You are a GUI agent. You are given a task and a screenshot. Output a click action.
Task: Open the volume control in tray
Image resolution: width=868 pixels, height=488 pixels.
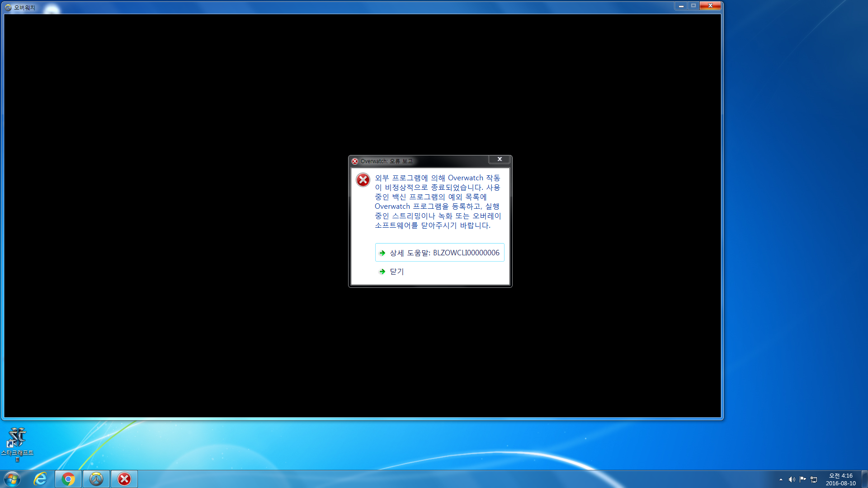coord(792,479)
